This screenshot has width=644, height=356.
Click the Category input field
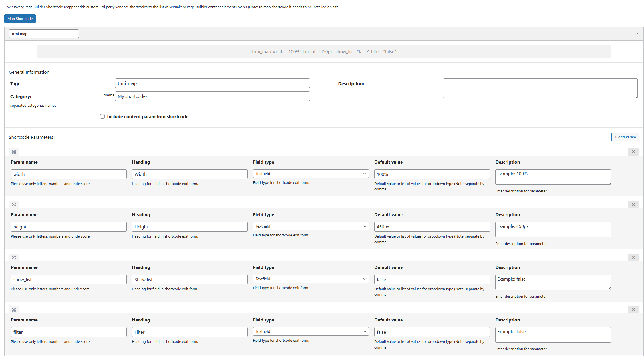point(213,96)
